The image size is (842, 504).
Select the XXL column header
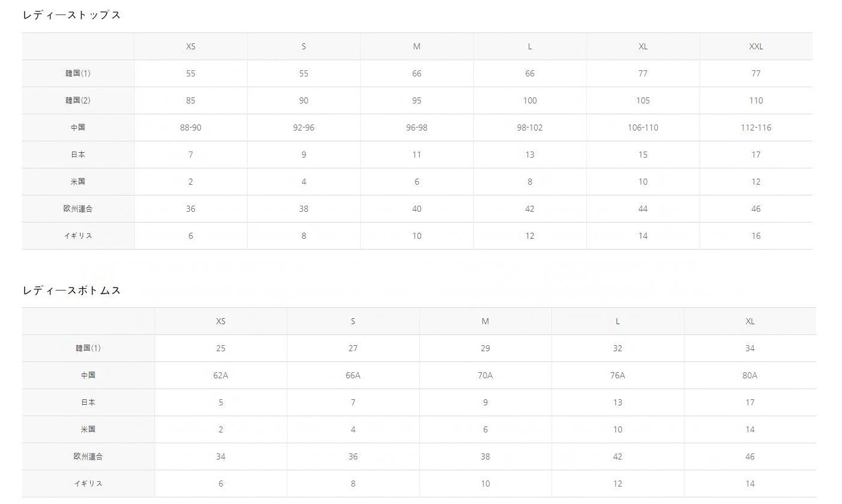click(756, 46)
